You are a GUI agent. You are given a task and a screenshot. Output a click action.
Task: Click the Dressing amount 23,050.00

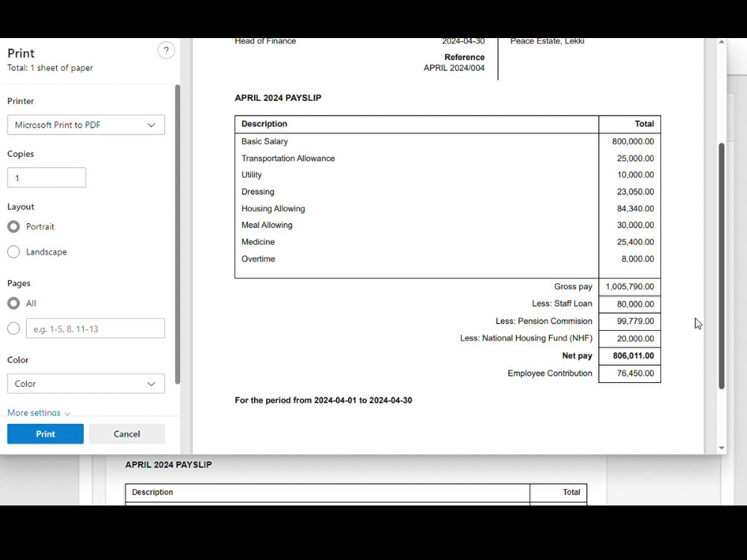pyautogui.click(x=635, y=192)
